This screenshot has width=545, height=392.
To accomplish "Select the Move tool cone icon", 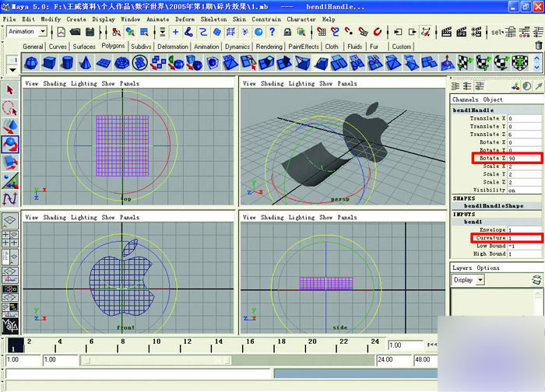I will pos(9,126).
